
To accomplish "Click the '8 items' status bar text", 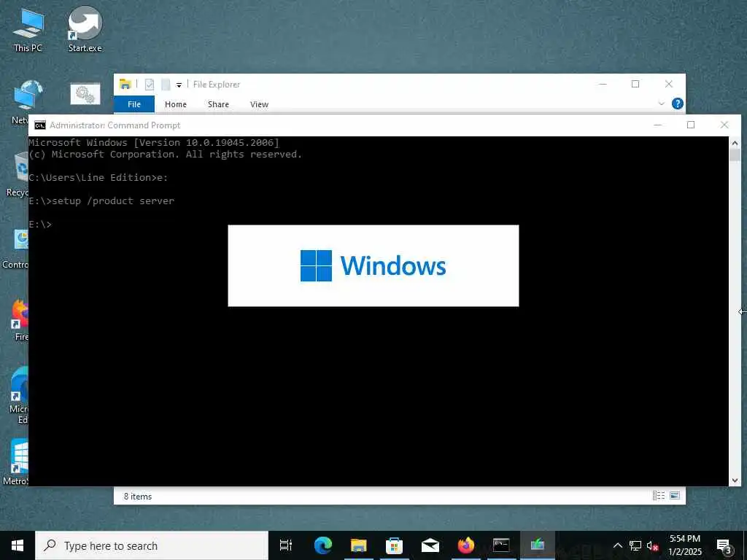I will tap(138, 496).
